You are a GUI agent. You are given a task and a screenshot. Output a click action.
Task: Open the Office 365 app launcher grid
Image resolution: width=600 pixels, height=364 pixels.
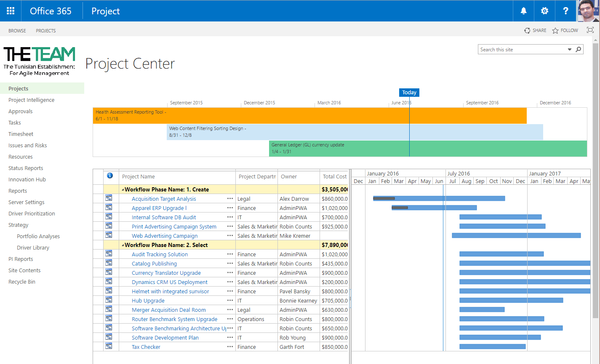pyautogui.click(x=11, y=11)
